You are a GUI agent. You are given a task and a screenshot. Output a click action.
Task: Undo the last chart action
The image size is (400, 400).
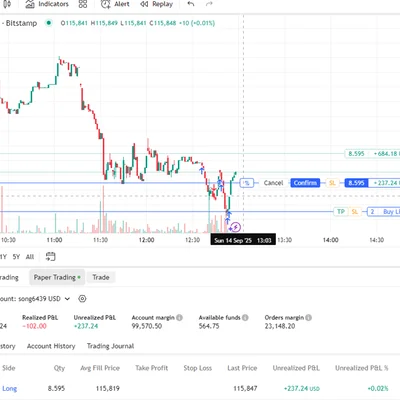[x=191, y=4]
